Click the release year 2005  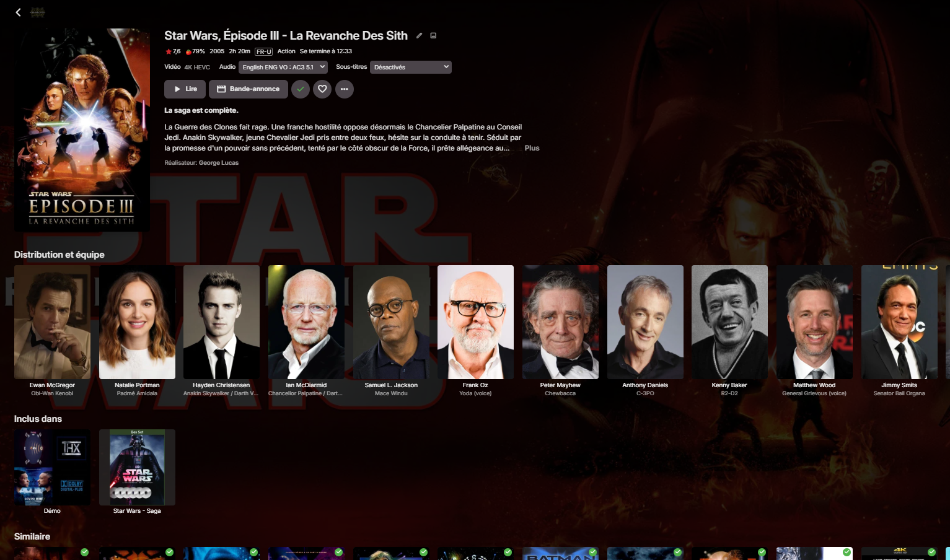pyautogui.click(x=217, y=51)
